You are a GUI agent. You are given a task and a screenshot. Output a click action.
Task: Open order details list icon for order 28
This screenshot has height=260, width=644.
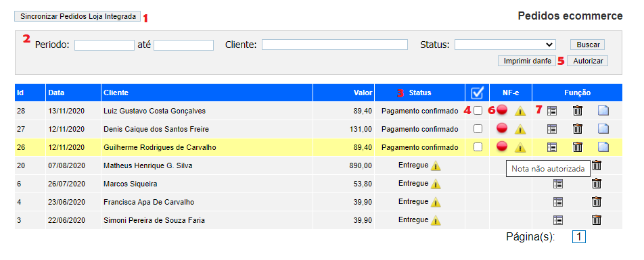coord(552,111)
